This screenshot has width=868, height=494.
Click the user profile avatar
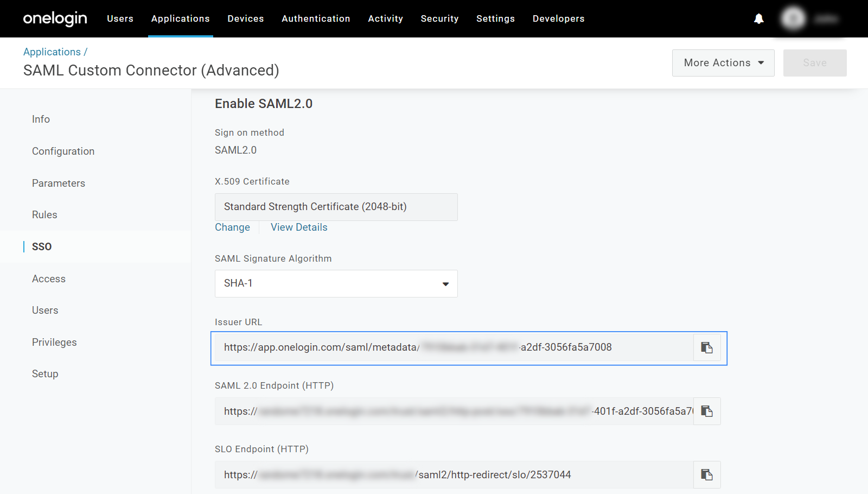point(793,19)
